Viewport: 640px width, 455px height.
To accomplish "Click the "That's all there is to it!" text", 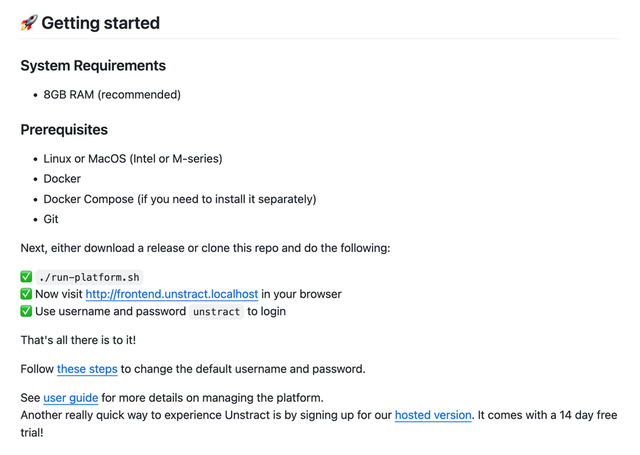I will click(87, 340).
